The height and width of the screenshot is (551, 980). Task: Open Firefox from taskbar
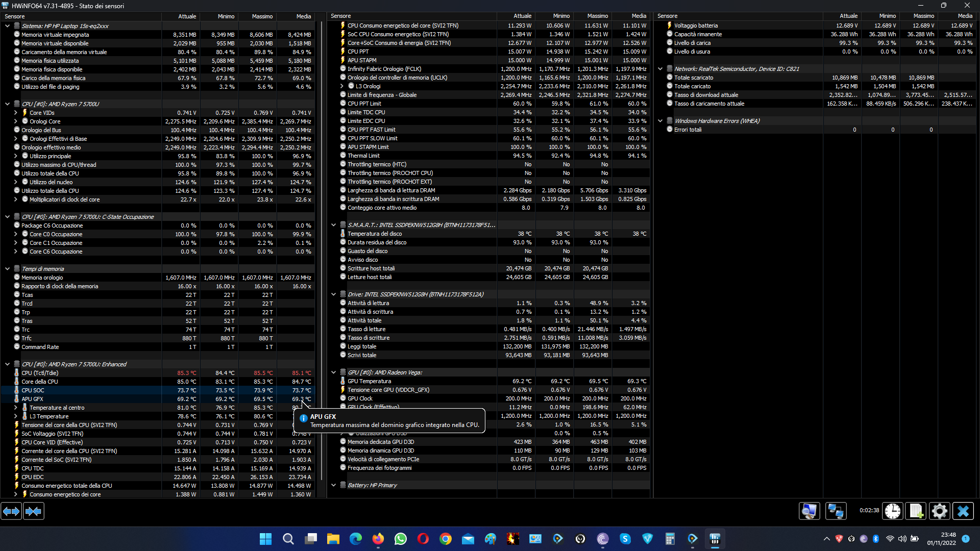click(378, 539)
